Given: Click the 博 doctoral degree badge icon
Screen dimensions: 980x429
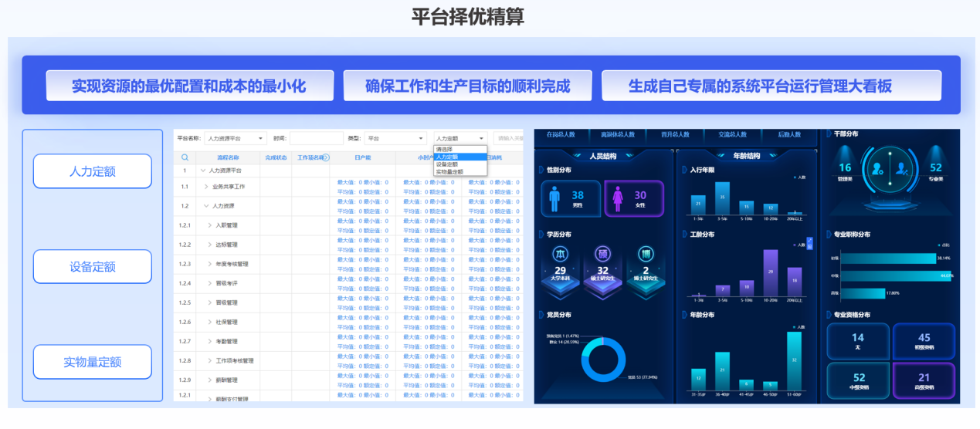Looking at the screenshot, I should pos(646,255).
